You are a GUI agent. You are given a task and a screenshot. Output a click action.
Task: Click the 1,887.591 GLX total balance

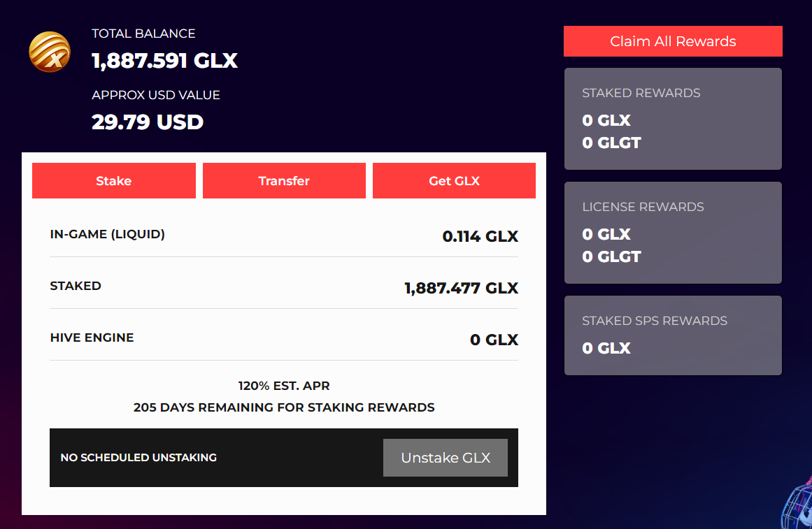click(x=164, y=61)
